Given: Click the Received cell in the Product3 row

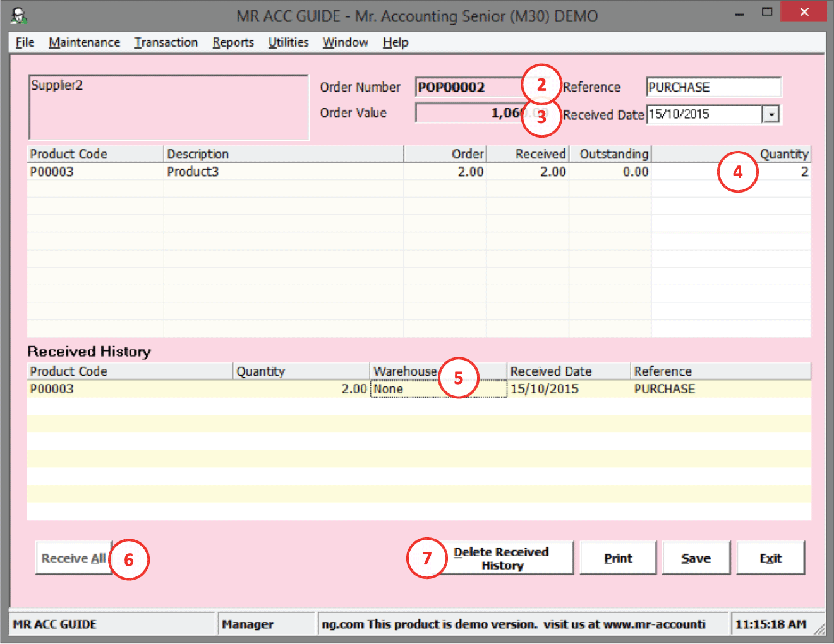Looking at the screenshot, I should [528, 172].
